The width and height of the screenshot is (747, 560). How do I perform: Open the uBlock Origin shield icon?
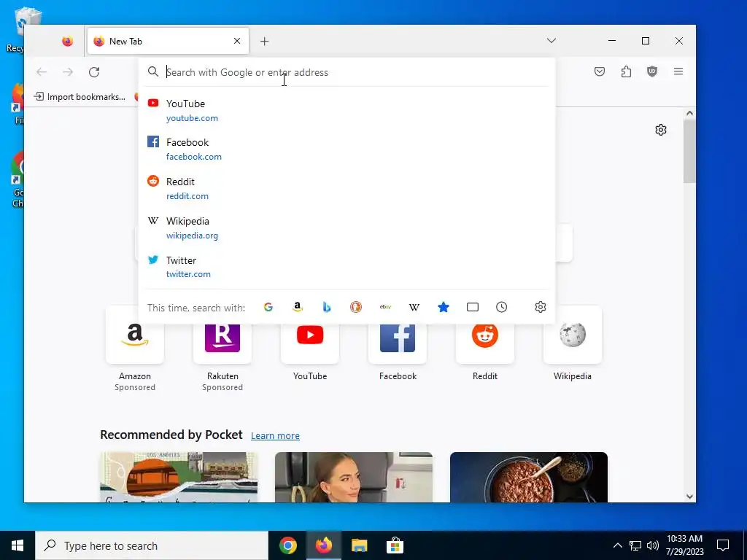point(652,71)
